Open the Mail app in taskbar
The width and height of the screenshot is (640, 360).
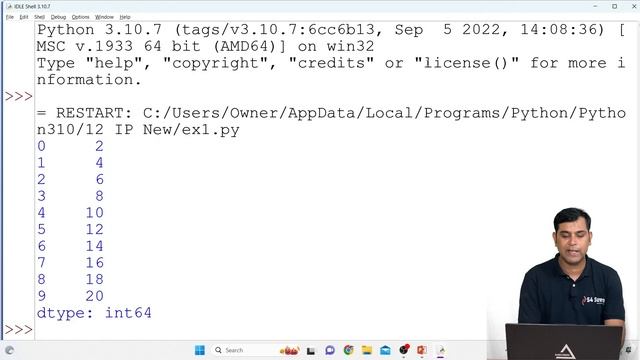click(x=385, y=350)
